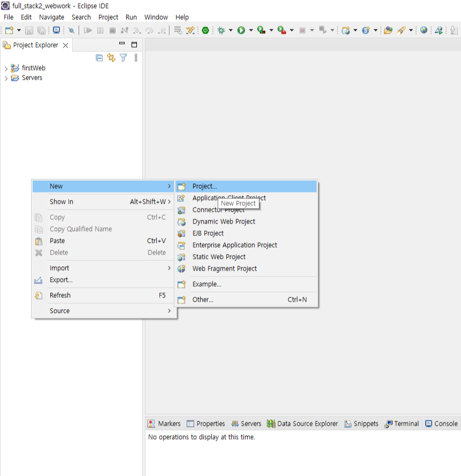Toggle Link with Editor in Project Explorer
Viewport: 461px width, 476px height.
111,58
